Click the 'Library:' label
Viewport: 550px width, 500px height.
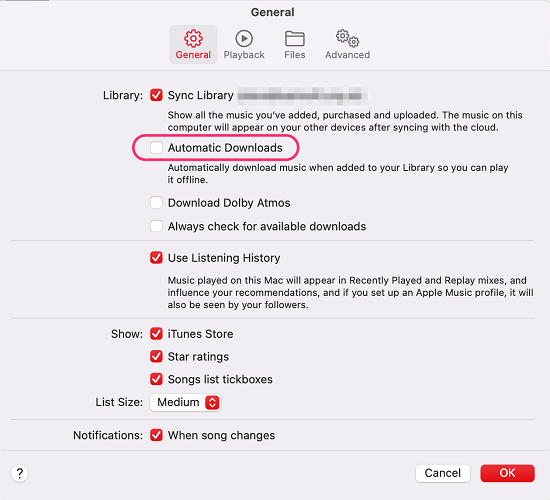coord(123,95)
